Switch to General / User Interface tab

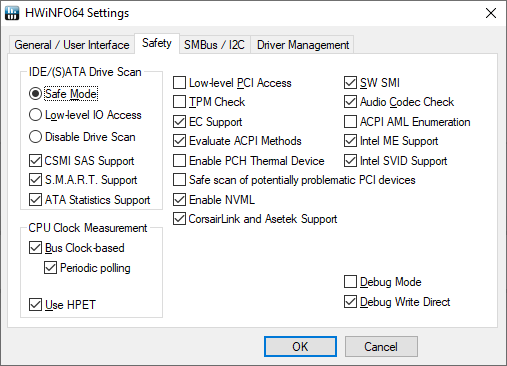(x=72, y=45)
